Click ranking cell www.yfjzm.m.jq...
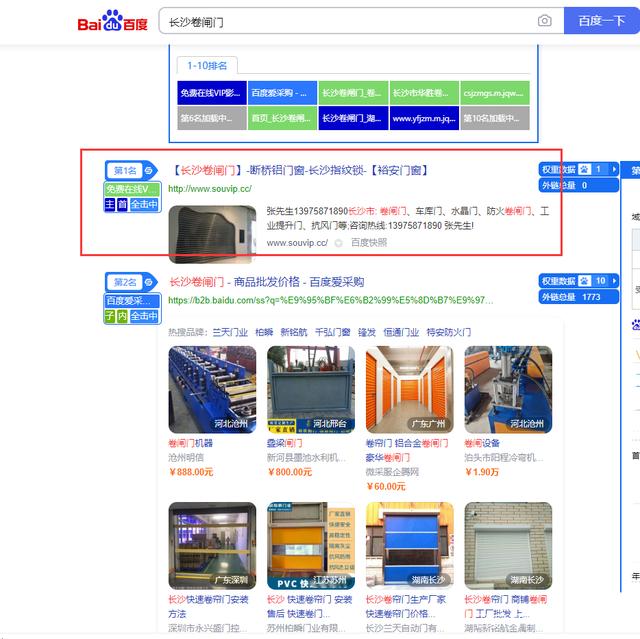640x639 pixels. [x=424, y=118]
